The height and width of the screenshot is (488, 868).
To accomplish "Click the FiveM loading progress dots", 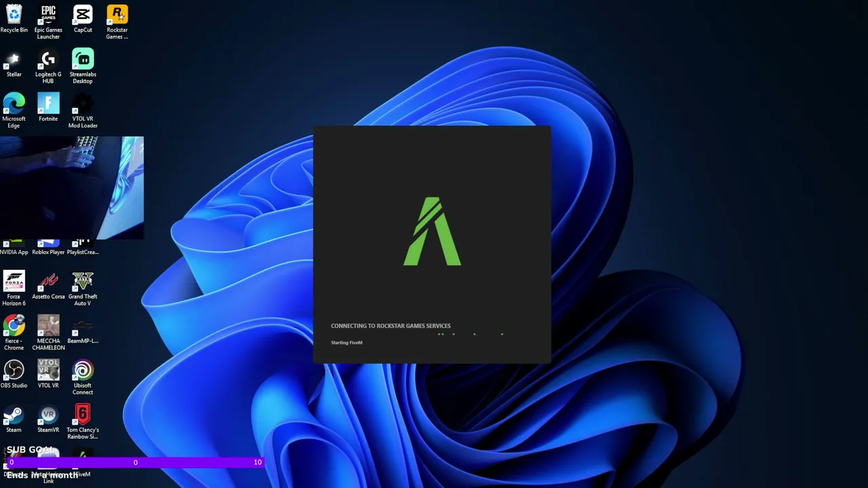I will click(x=471, y=333).
